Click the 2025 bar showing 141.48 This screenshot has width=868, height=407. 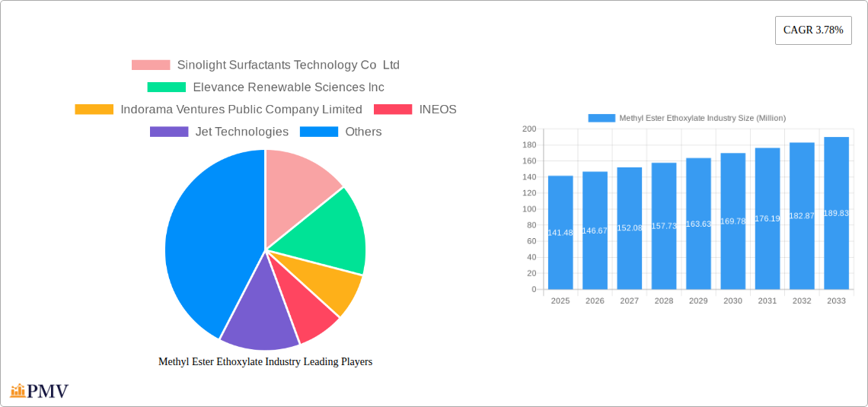point(560,233)
